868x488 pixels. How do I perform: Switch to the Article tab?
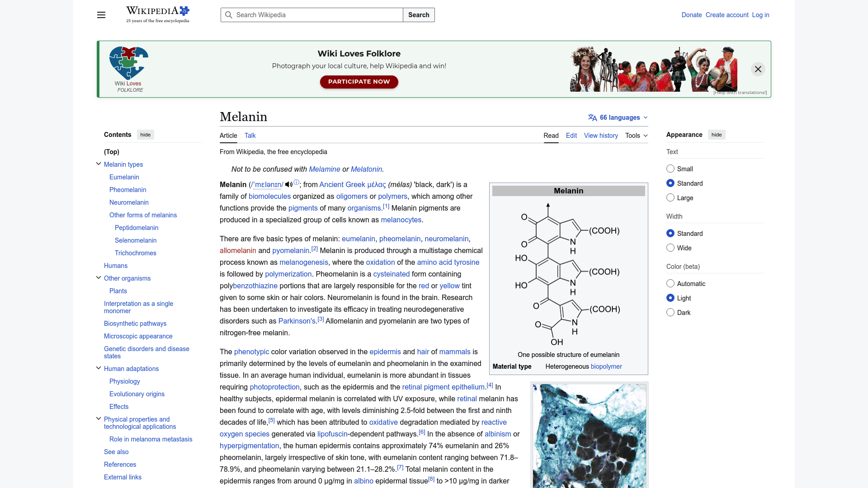[x=228, y=136]
